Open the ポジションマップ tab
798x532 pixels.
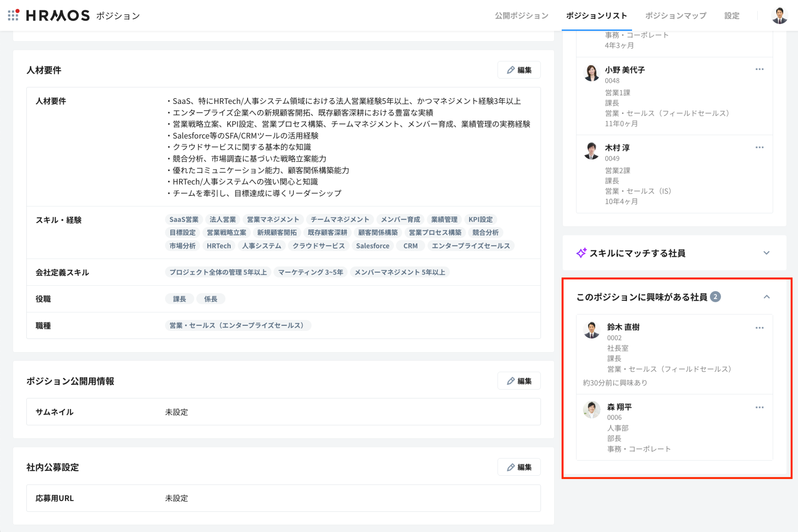point(675,16)
